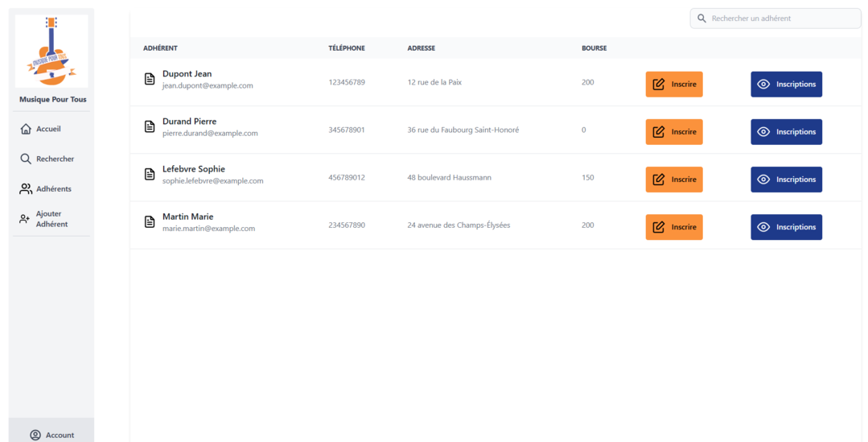868x442 pixels.
Task: Click the email jean.dupont@example.com
Action: tap(208, 85)
